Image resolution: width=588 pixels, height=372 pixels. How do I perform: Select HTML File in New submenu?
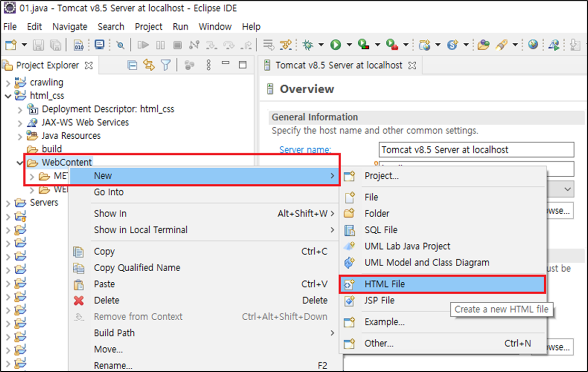[x=442, y=285]
